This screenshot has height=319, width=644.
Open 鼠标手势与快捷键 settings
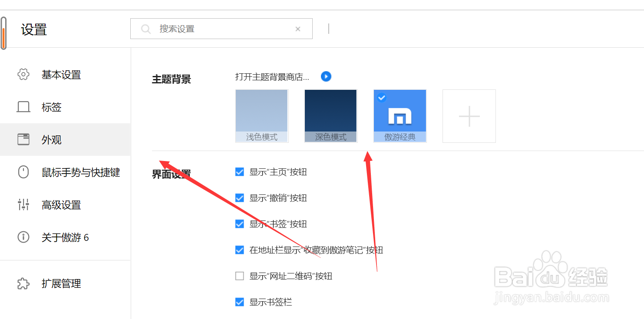pyautogui.click(x=65, y=172)
